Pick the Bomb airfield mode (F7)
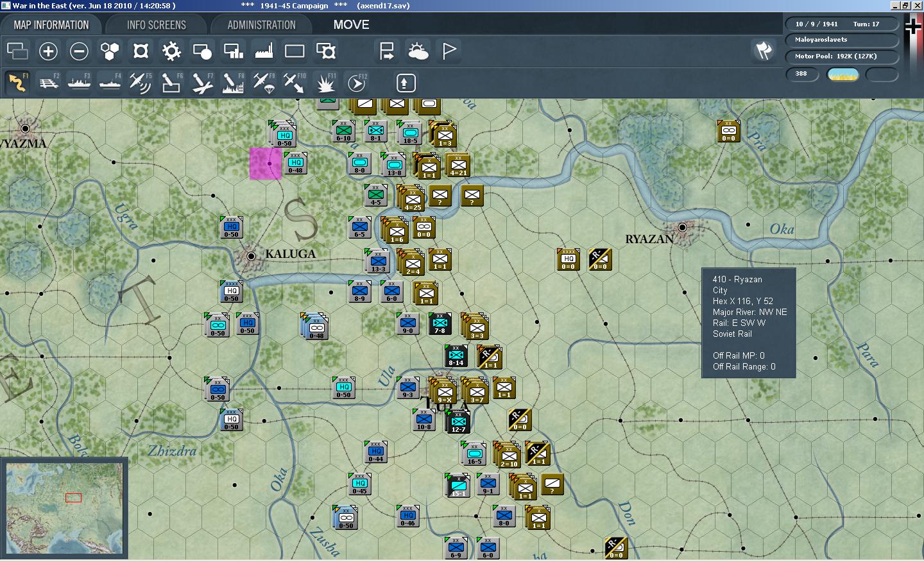924x562 pixels. [x=202, y=83]
